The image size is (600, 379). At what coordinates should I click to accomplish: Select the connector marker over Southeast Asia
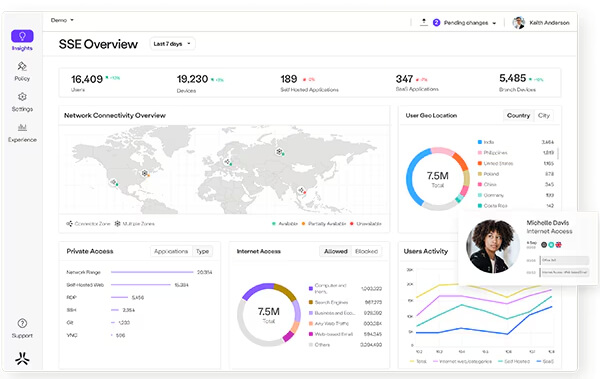click(x=302, y=190)
